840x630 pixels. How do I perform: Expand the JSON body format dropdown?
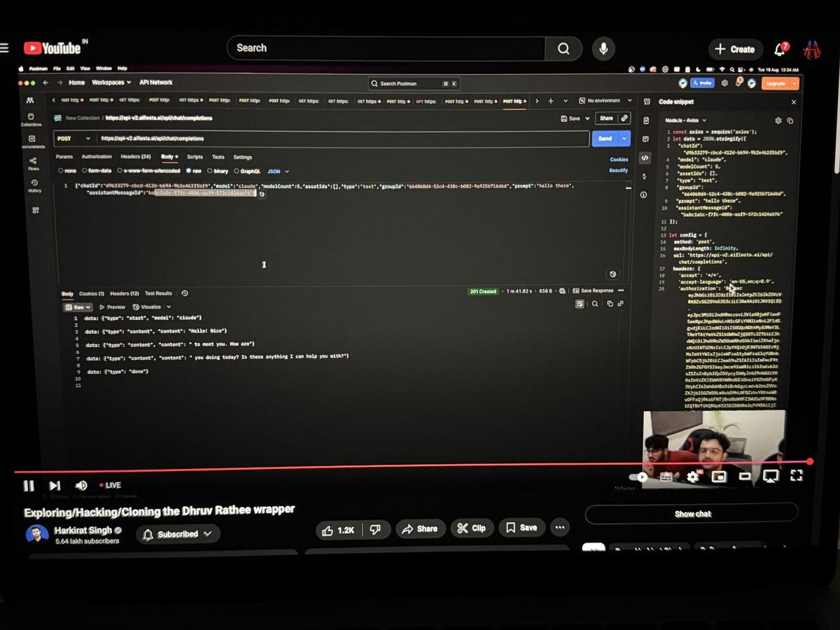tap(278, 171)
